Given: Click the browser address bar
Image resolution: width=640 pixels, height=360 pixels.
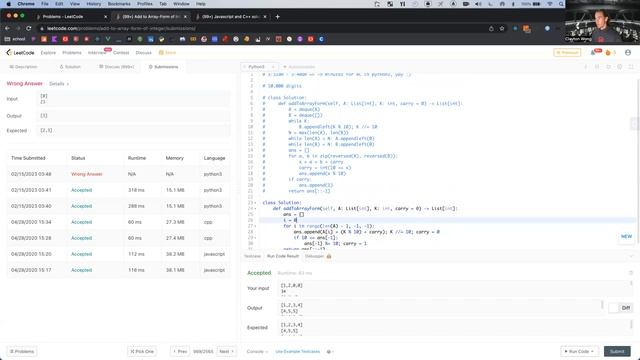Looking at the screenshot, I should click(x=261, y=29).
